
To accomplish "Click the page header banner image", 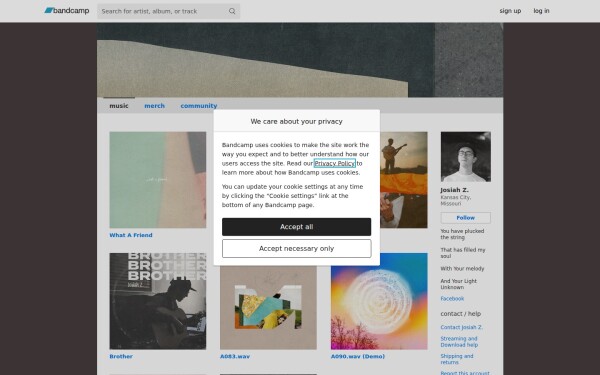I will (300, 60).
